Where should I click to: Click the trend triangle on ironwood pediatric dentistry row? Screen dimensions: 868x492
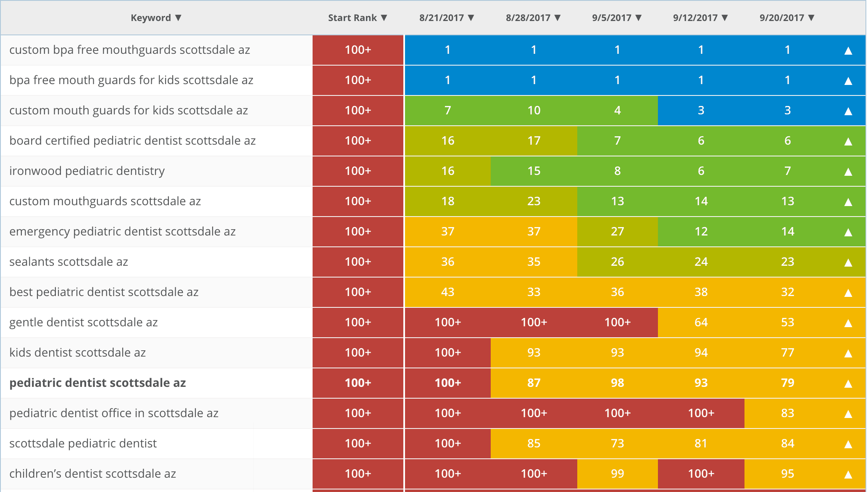pos(848,171)
